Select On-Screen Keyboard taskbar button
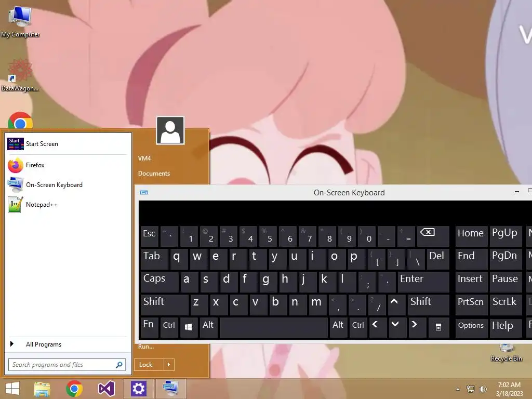Viewport: 532px width, 399px height. pos(170,389)
